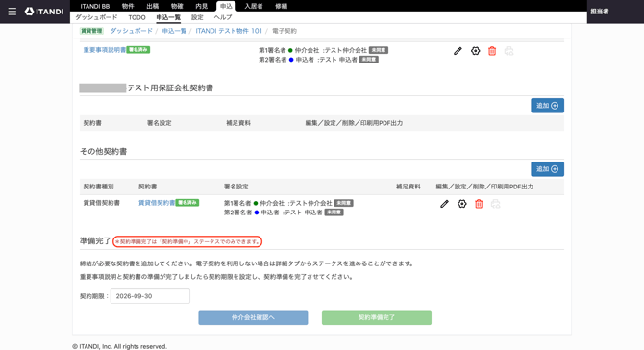This screenshot has width=644, height=350.
Task: Click 第2署名者 text in the 賃貸借契約書 row
Action: [237, 212]
